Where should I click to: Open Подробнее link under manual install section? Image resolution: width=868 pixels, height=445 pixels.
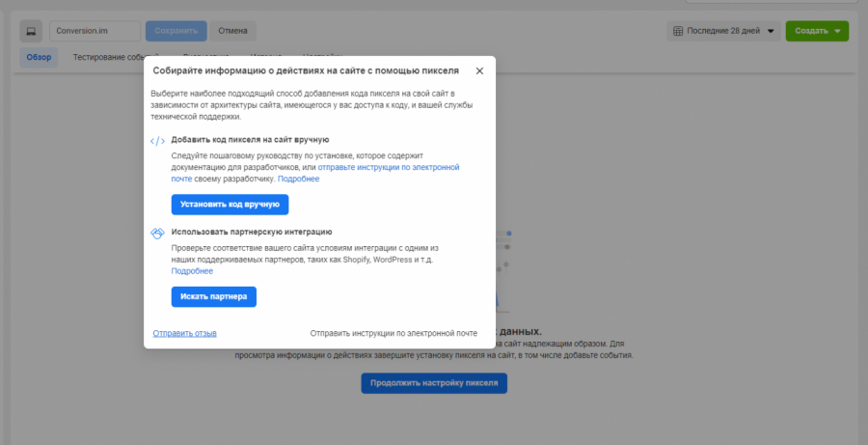(298, 179)
